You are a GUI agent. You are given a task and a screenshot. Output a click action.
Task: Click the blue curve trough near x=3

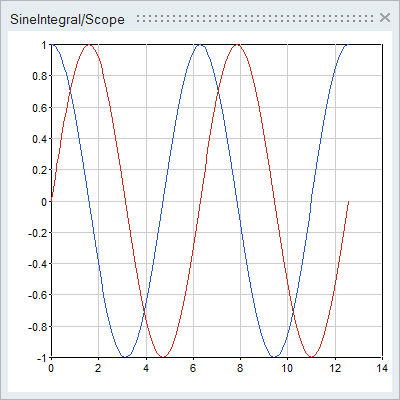126,357
